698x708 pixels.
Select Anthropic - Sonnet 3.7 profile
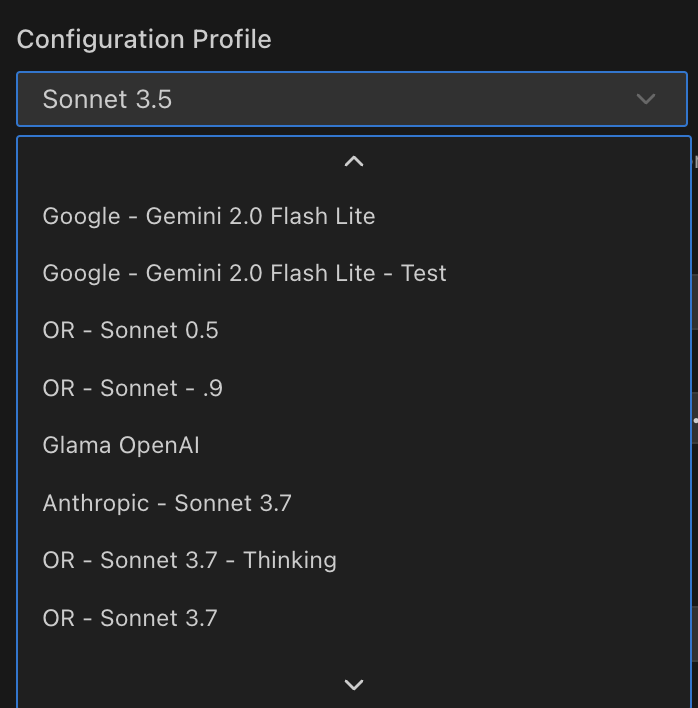(x=167, y=503)
